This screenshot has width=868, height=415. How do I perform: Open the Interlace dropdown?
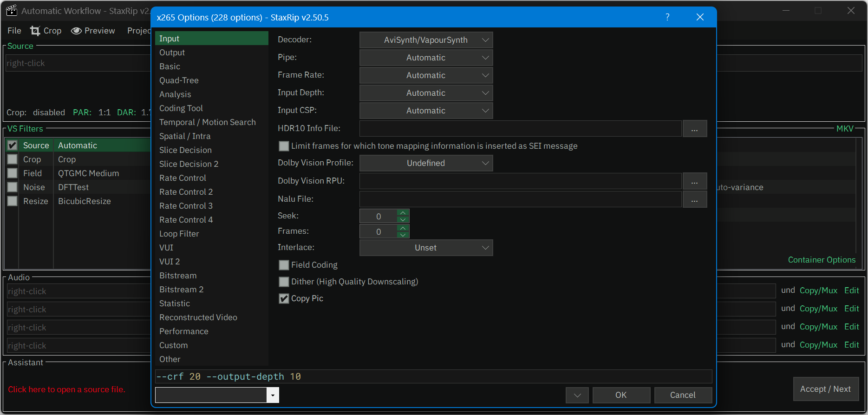[426, 248]
